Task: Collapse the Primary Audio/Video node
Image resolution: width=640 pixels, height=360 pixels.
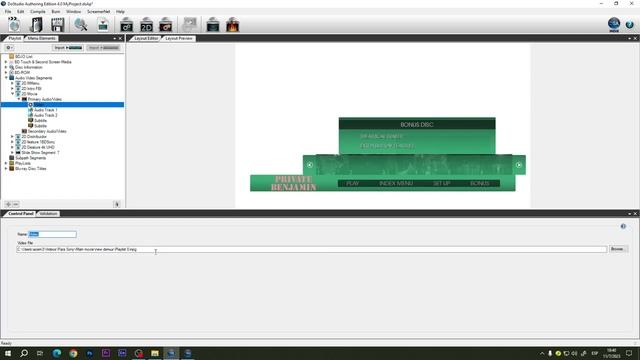Action: pos(18,99)
